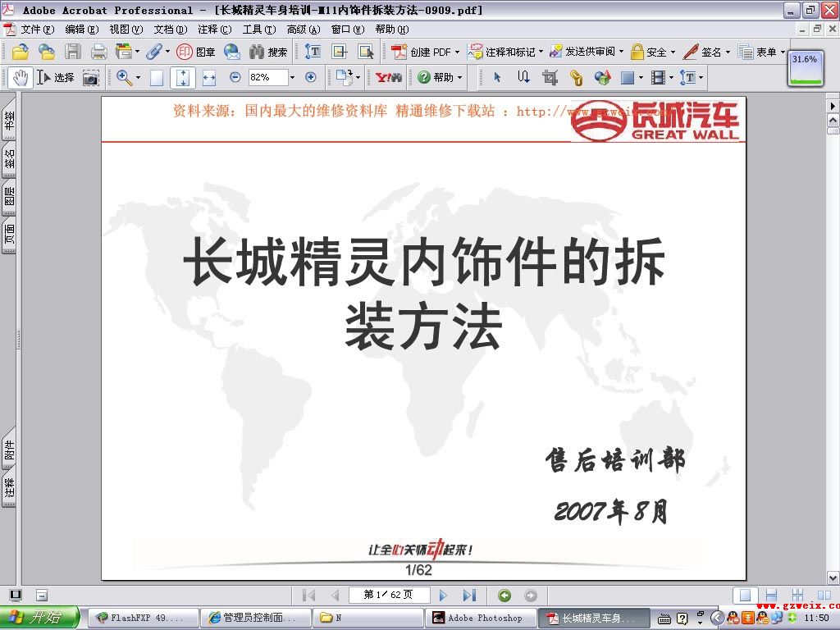Click the Article tool icon
840x630 pixels.
point(523,78)
